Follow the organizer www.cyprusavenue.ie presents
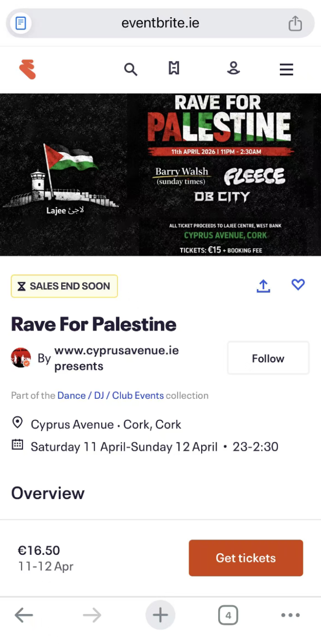This screenshot has width=321, height=644. point(268,358)
